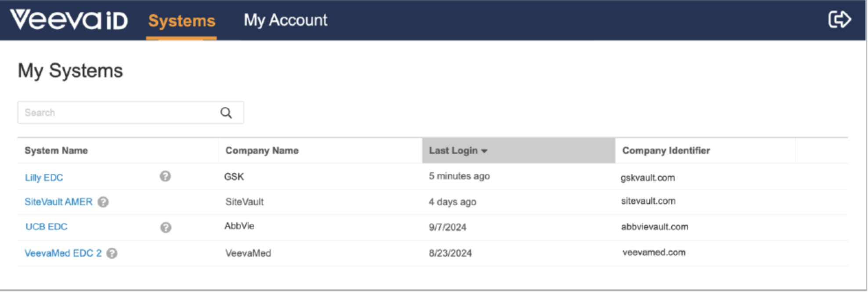Sort by System Name column header
868x292 pixels.
56,151
